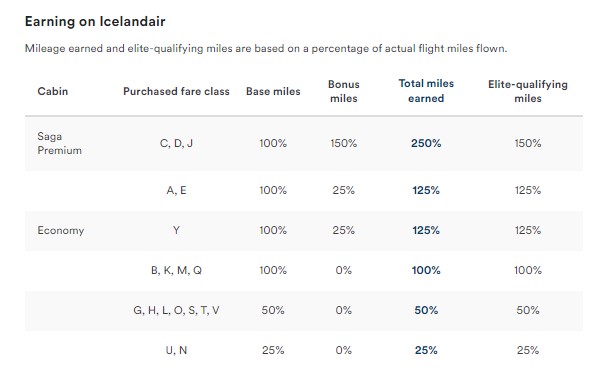
Task: Click the bold 25% total miles value
Action: (426, 350)
